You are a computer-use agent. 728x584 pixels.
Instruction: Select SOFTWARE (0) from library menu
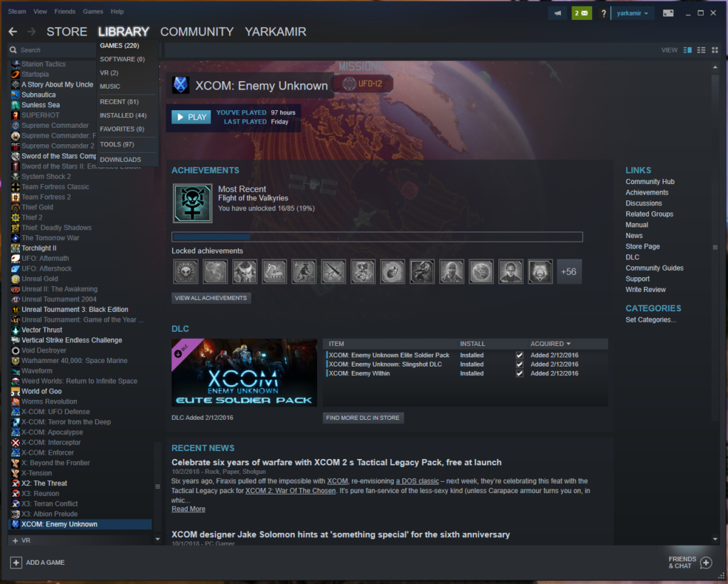122,59
